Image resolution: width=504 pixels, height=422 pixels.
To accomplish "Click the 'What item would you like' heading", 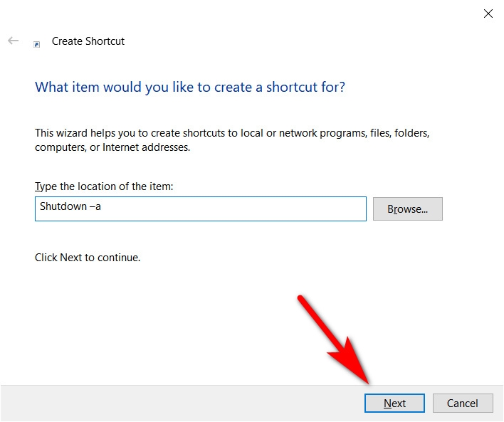I will pos(190,87).
